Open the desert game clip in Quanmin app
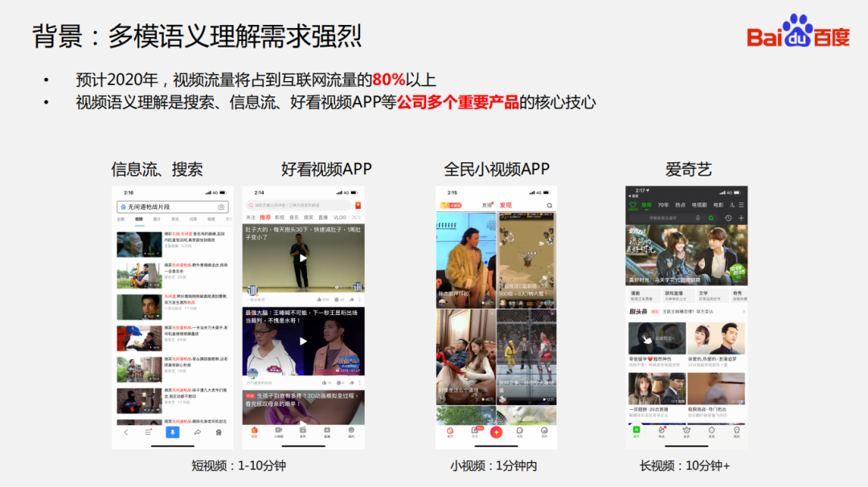868x487 pixels. pyautogui.click(x=526, y=260)
